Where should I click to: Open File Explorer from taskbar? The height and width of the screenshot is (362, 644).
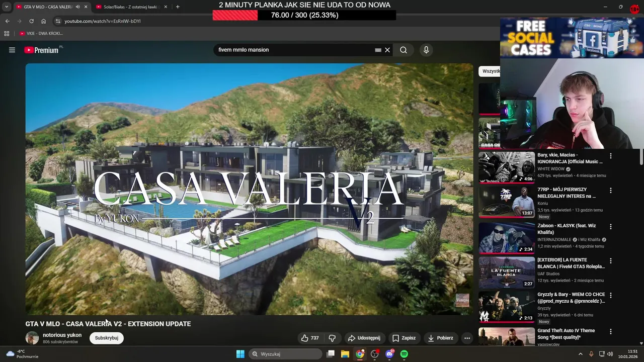345,354
